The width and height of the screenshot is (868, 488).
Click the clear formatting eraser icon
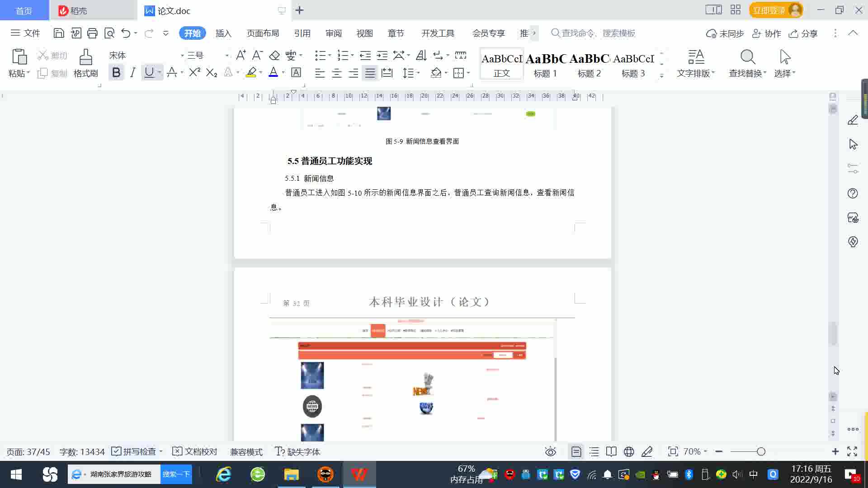pyautogui.click(x=274, y=56)
